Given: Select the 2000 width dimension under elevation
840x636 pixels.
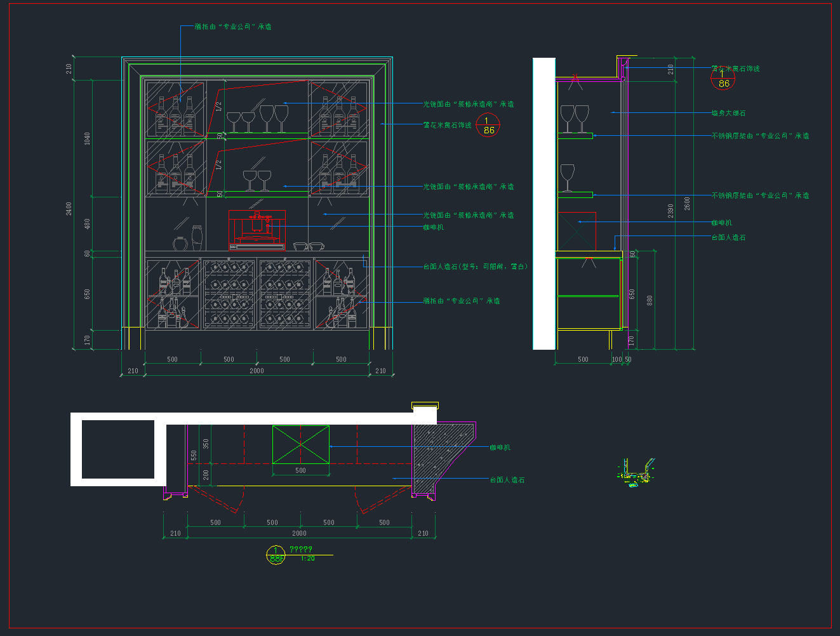Looking at the screenshot, I should point(257,371).
